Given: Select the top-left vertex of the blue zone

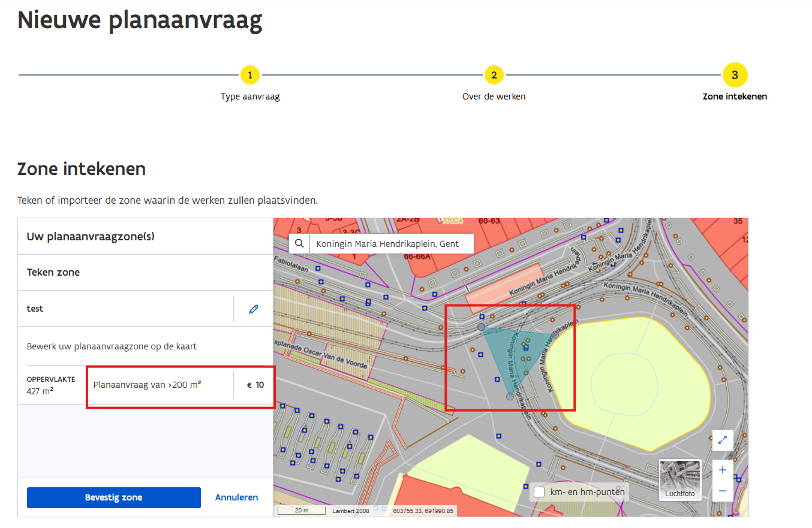Looking at the screenshot, I should [x=481, y=327].
